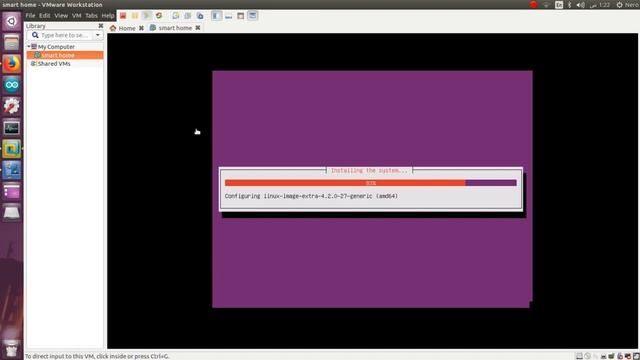Click the red recording indicator in top bar
Image resolution: width=640 pixels, height=360 pixels.
533,4
